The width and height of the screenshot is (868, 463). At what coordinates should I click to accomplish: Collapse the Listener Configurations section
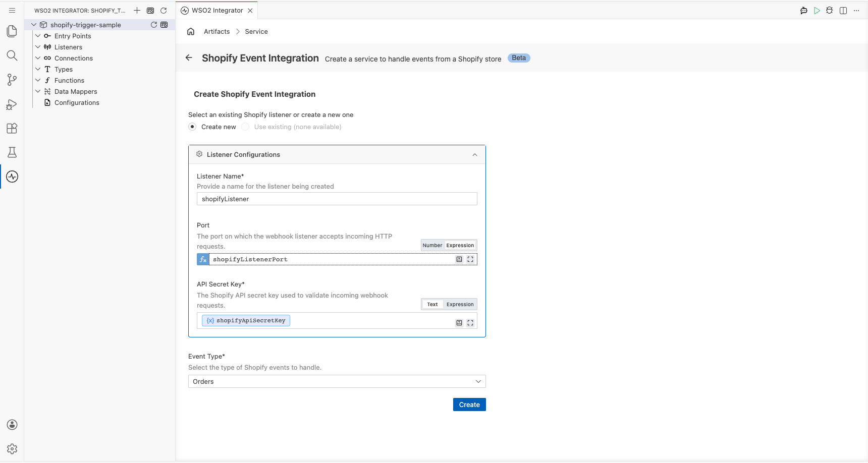pyautogui.click(x=475, y=155)
